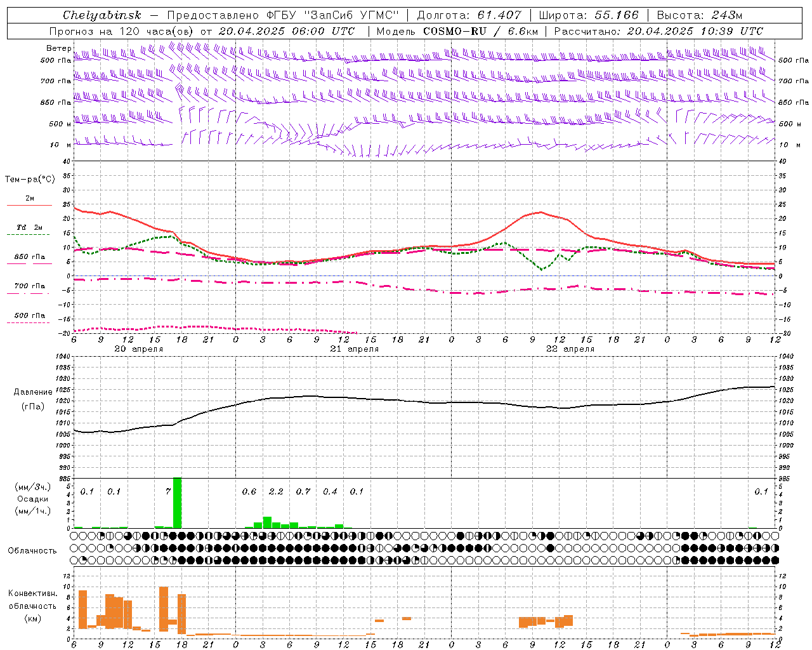Click the 22 апреля date label
The height and width of the screenshot is (650, 812).
tap(570, 349)
